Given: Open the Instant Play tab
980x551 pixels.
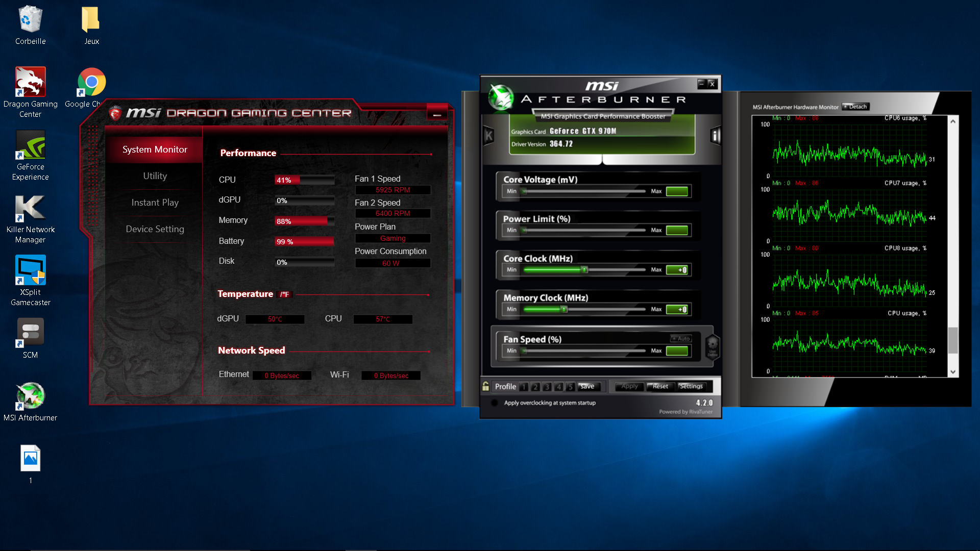Looking at the screenshot, I should click(x=155, y=203).
